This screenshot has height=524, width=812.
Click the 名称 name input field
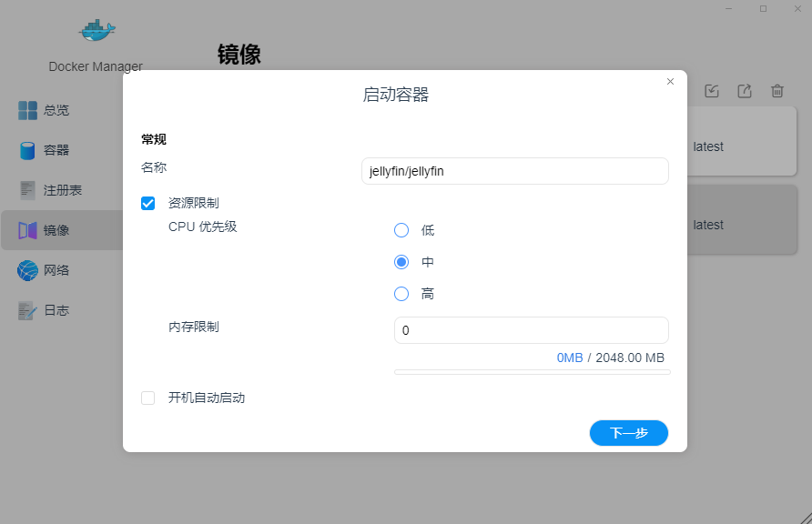coord(514,171)
